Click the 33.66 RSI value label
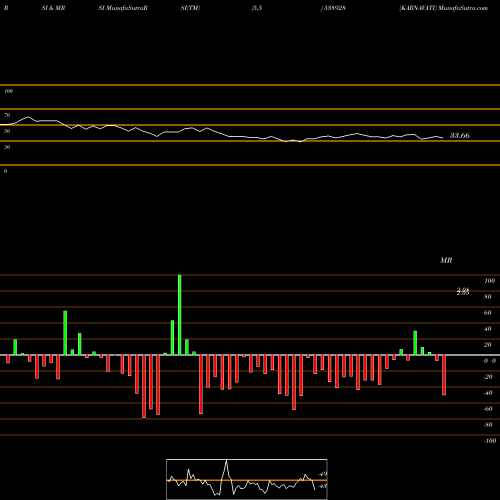Image resolution: width=500 pixels, height=500 pixels. (460, 135)
